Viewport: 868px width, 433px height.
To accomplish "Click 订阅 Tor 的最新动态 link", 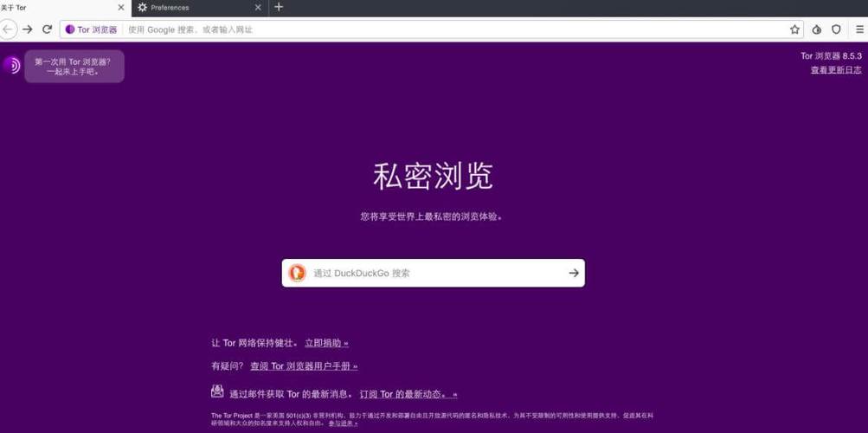I will coord(408,395).
